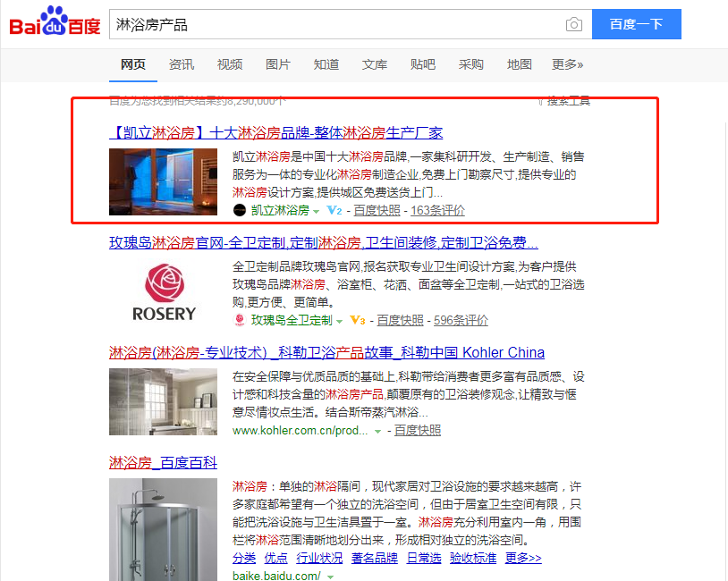This screenshot has height=581, width=728.
Task: Click the search input field
Action: click(x=334, y=24)
